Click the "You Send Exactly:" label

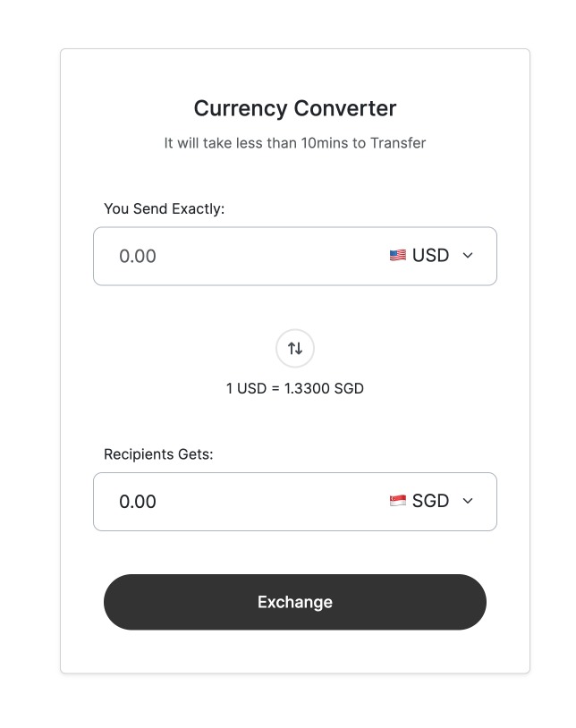tap(165, 209)
